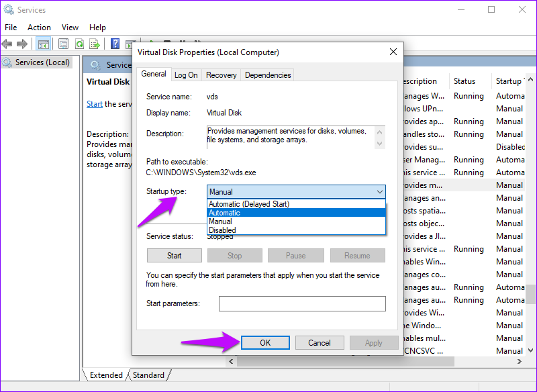Image resolution: width=537 pixels, height=392 pixels.
Task: Click the horizontal scroll-right arrow
Action: 520,361
